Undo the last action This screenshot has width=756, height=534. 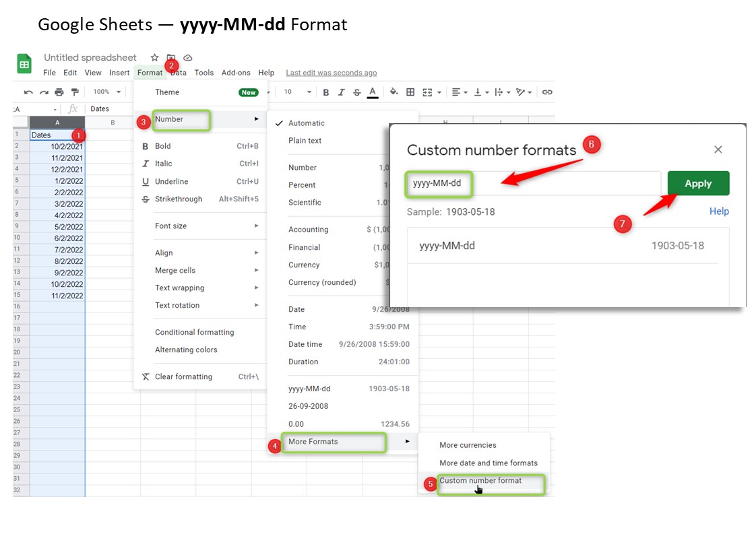pos(28,92)
